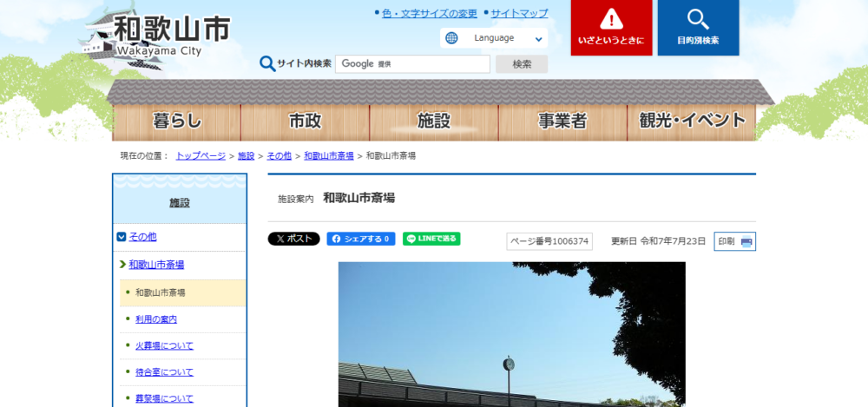Open the 市政 menu

click(x=305, y=121)
